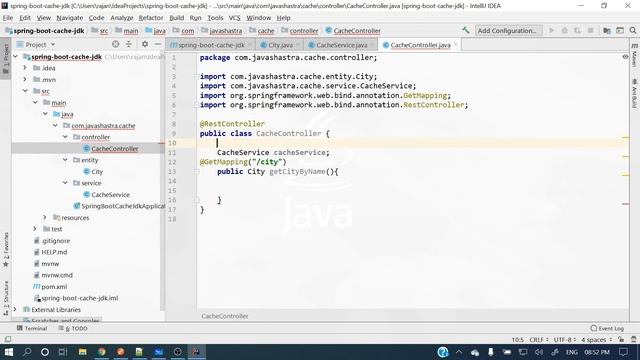Expand the .idea folder
640x360 pixels.
[25, 68]
